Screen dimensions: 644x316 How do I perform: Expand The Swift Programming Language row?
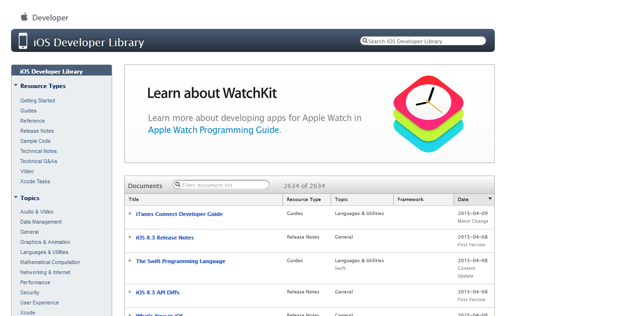click(130, 261)
